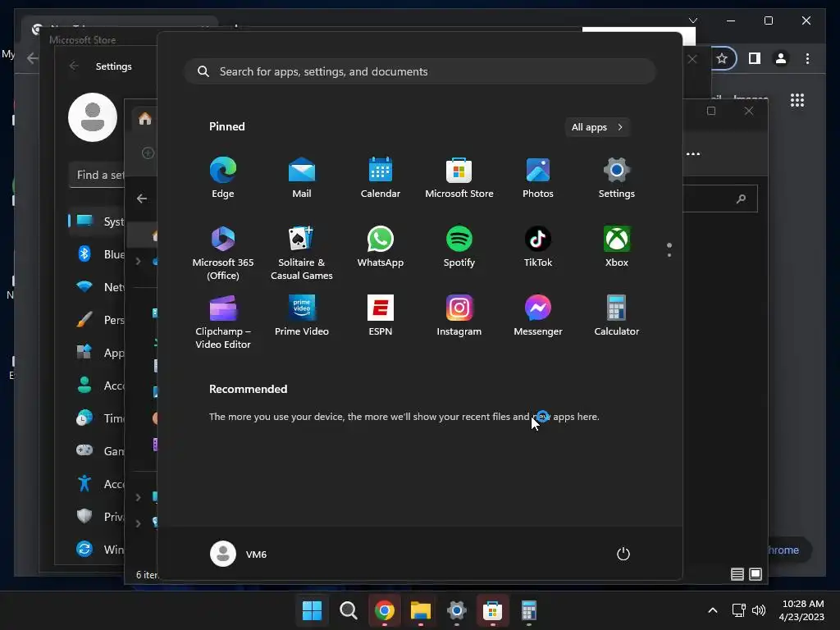Toggle Chrome side panel icon
The image size is (840, 630).
(755, 58)
